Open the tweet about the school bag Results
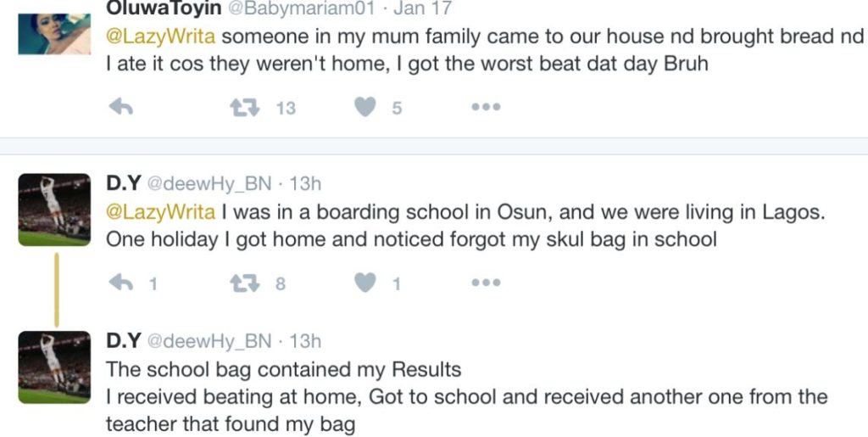Image resolution: width=868 pixels, height=437 pixels. tap(466, 396)
